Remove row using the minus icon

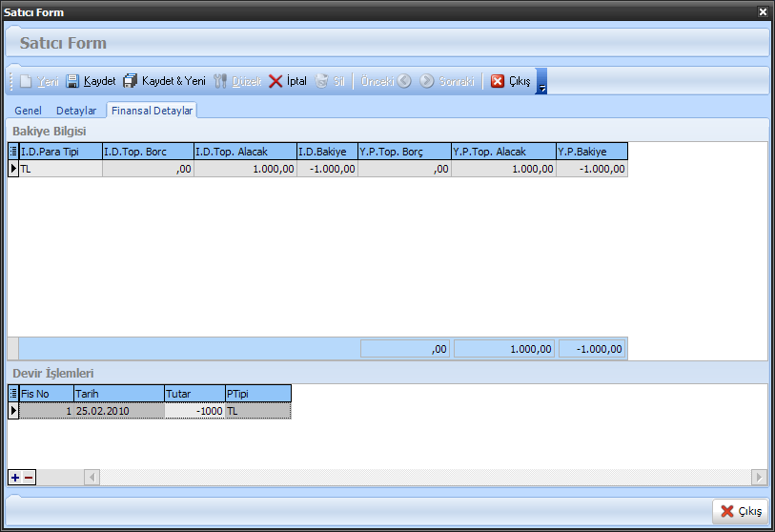tap(29, 477)
